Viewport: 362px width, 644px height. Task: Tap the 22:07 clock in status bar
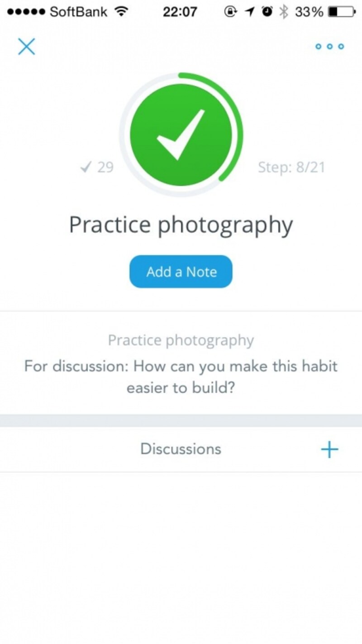coord(181,12)
